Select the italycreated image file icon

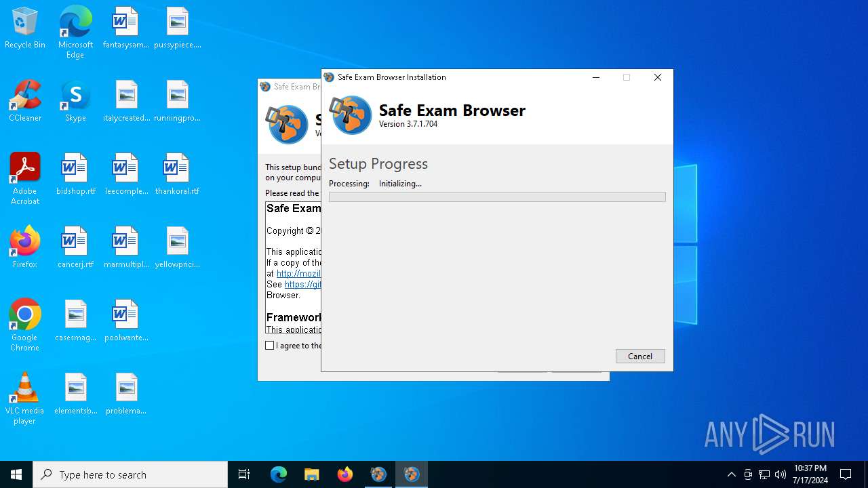click(126, 102)
